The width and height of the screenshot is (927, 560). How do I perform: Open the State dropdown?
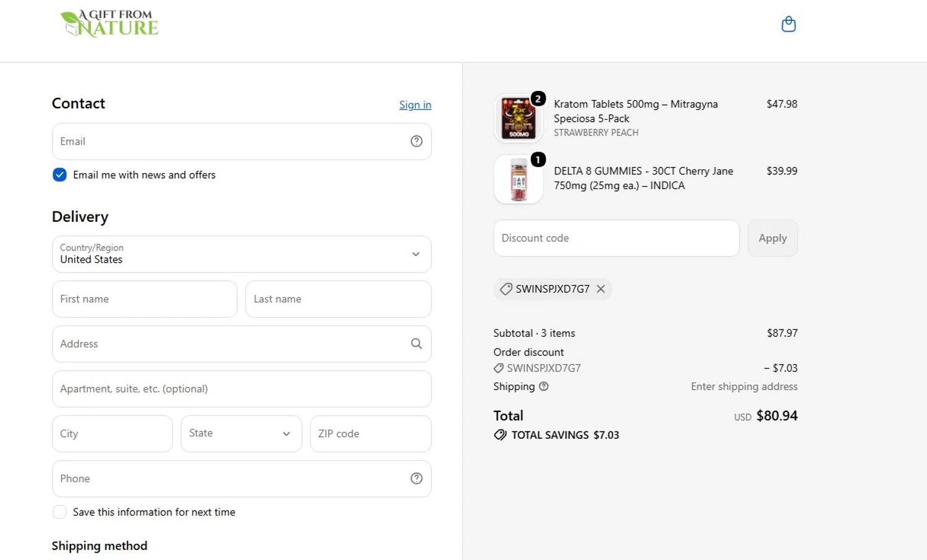tap(241, 433)
